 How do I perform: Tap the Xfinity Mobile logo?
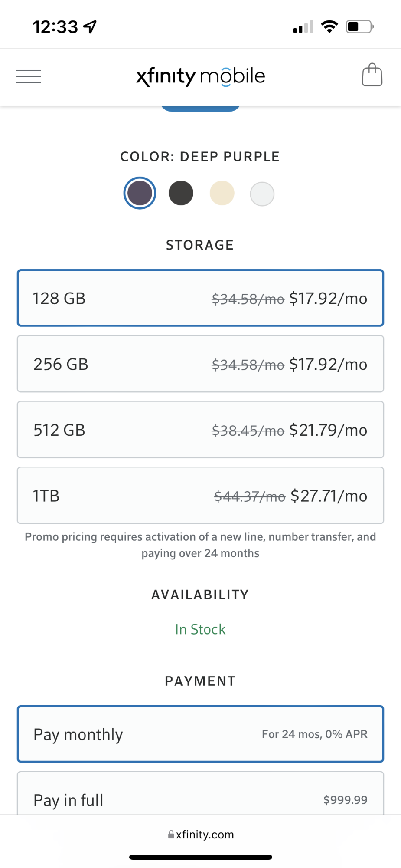pyautogui.click(x=200, y=76)
